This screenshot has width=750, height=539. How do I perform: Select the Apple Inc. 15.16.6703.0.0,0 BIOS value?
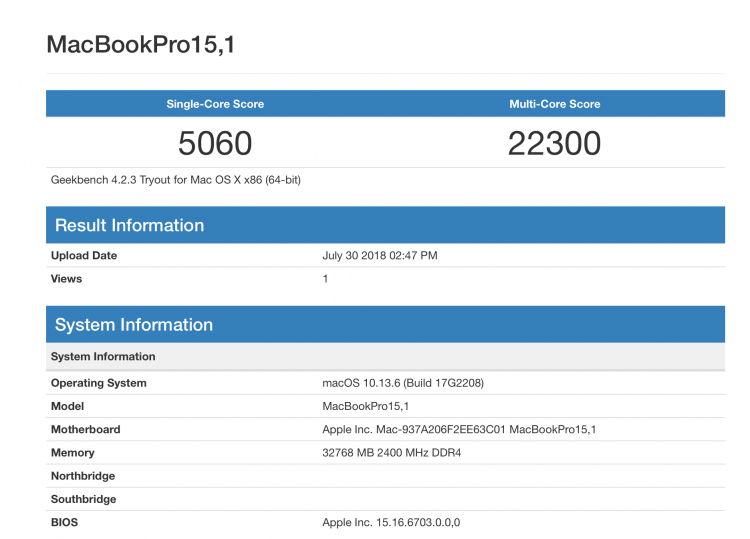pos(391,522)
